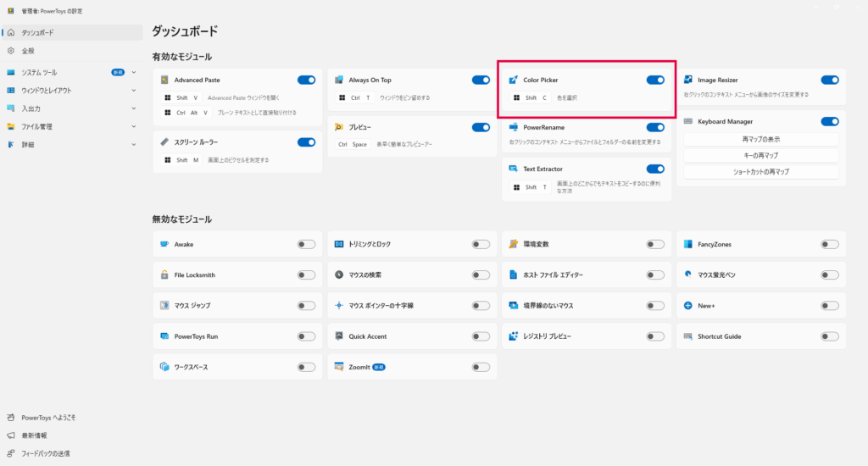The image size is (868, 466).
Task: Open PowerToys へようこそ link
Action: pyautogui.click(x=72, y=418)
